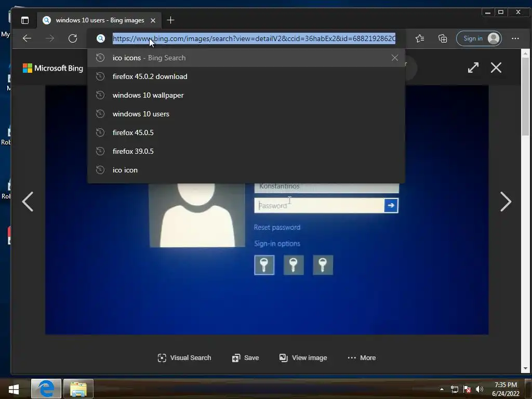Viewport: 532px width, 399px height.
Task: Click the Sign in profile button
Action: pyautogui.click(x=478, y=38)
